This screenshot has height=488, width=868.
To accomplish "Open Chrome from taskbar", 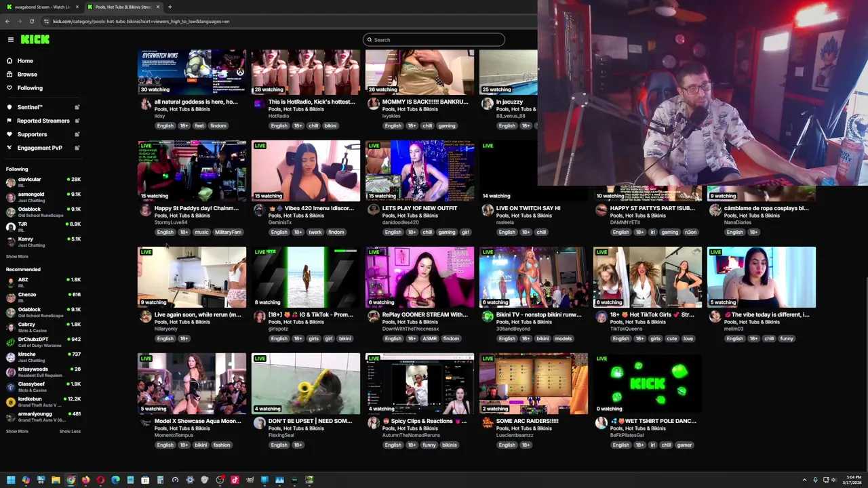I will [x=71, y=480].
